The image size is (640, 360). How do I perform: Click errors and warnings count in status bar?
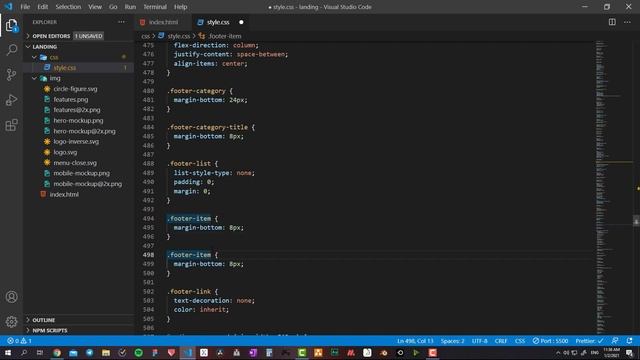tap(19, 341)
